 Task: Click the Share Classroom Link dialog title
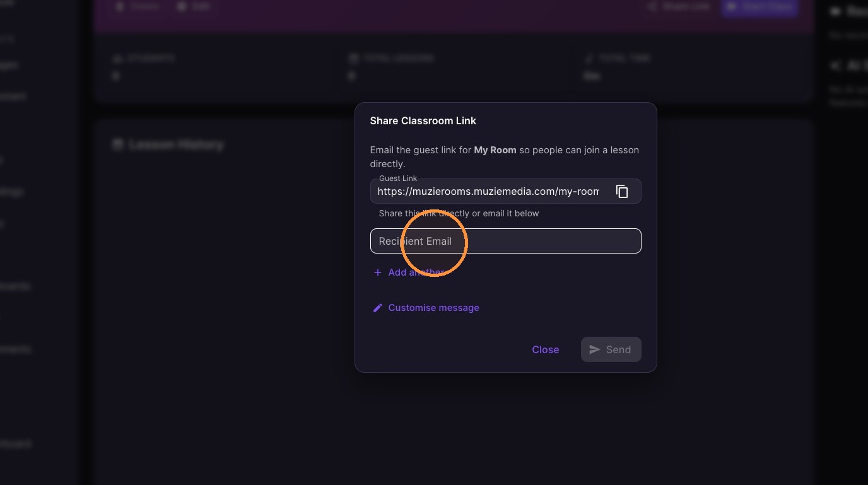click(423, 120)
